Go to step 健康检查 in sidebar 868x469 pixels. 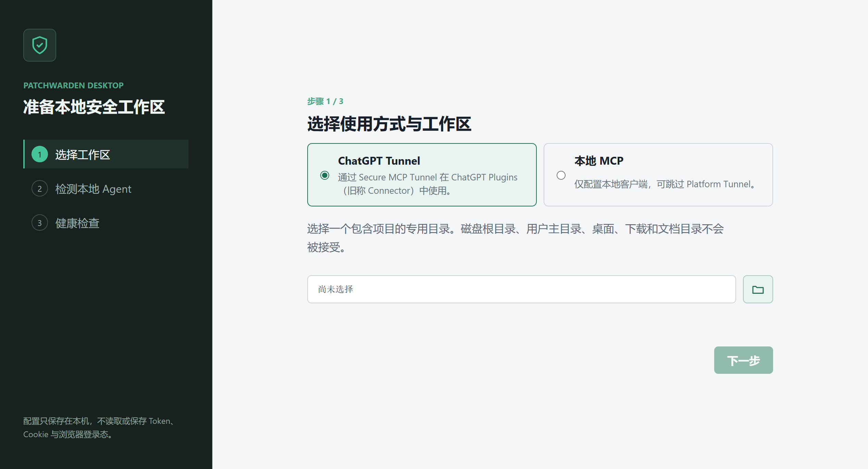pyautogui.click(x=106, y=223)
